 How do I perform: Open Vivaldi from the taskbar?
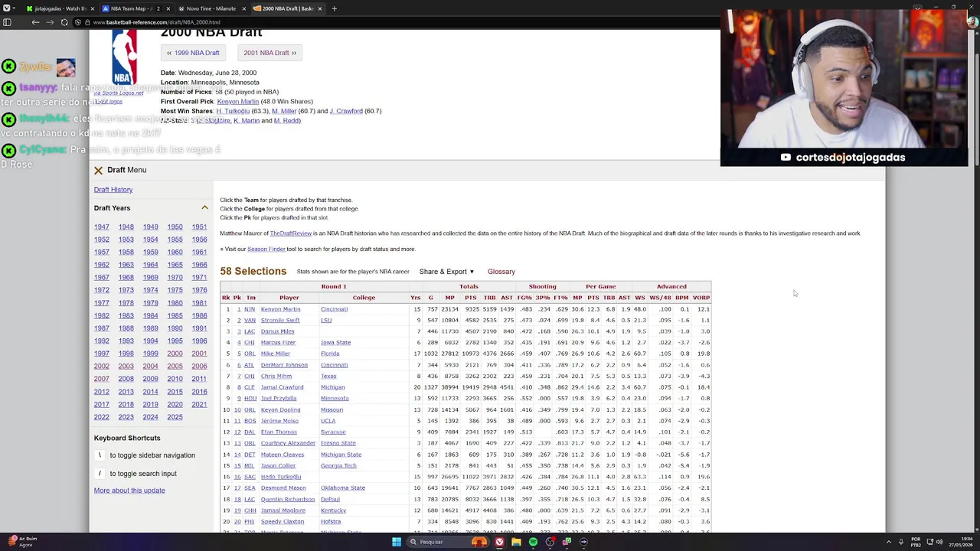coord(499,542)
